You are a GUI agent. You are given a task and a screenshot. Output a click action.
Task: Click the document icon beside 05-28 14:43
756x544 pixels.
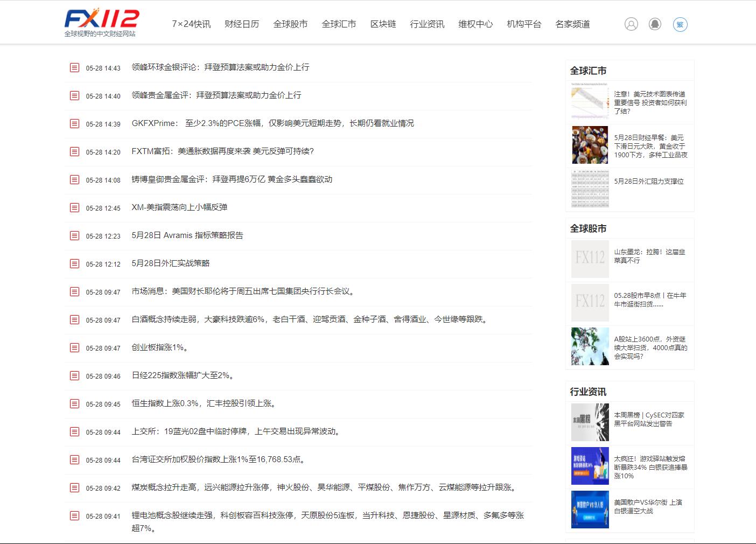click(74, 67)
